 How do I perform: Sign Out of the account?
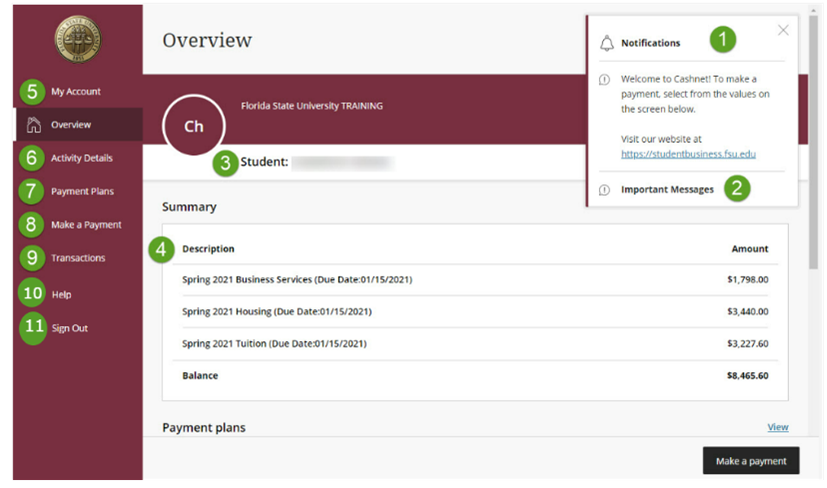pos(69,328)
